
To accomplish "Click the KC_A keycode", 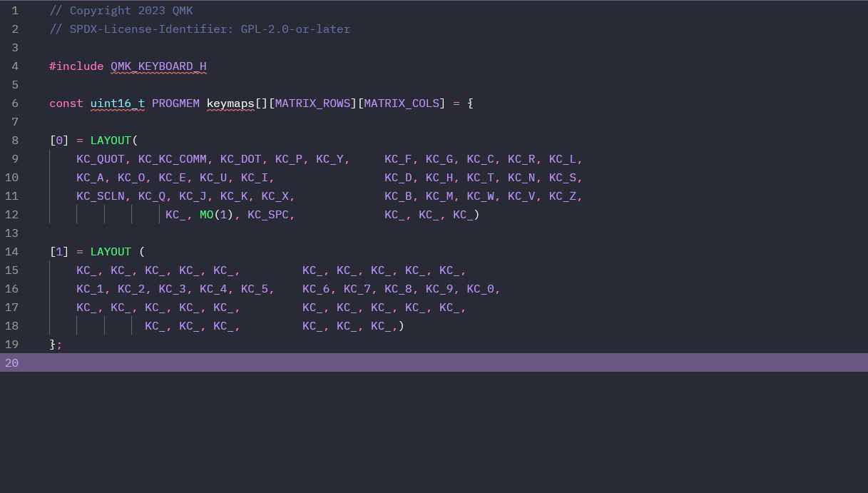I will [90, 178].
